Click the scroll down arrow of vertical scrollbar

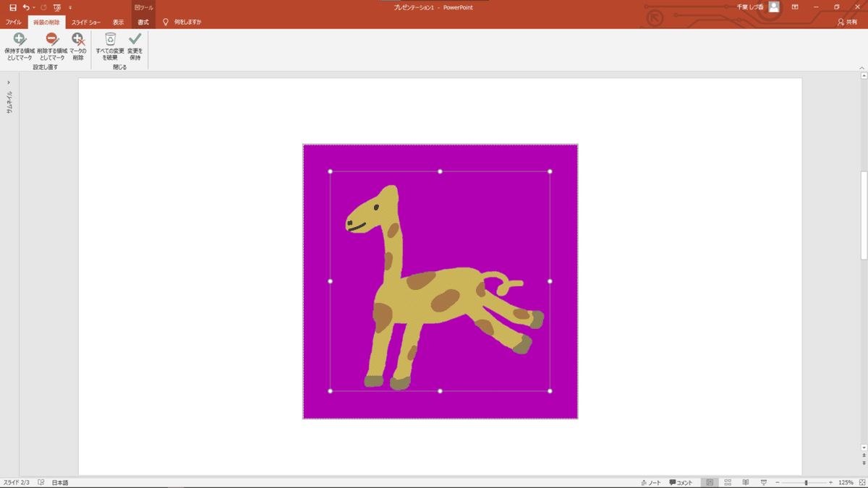coord(864,448)
